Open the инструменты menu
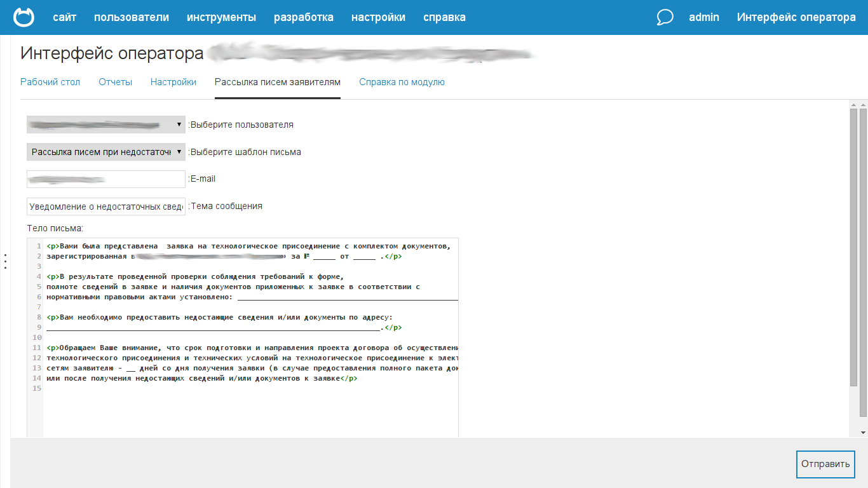868x488 pixels. (x=222, y=17)
